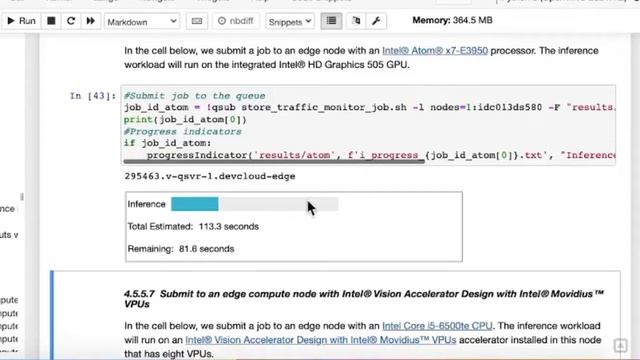
Task: Click into the qsub job submission code cell
Action: coord(368,125)
